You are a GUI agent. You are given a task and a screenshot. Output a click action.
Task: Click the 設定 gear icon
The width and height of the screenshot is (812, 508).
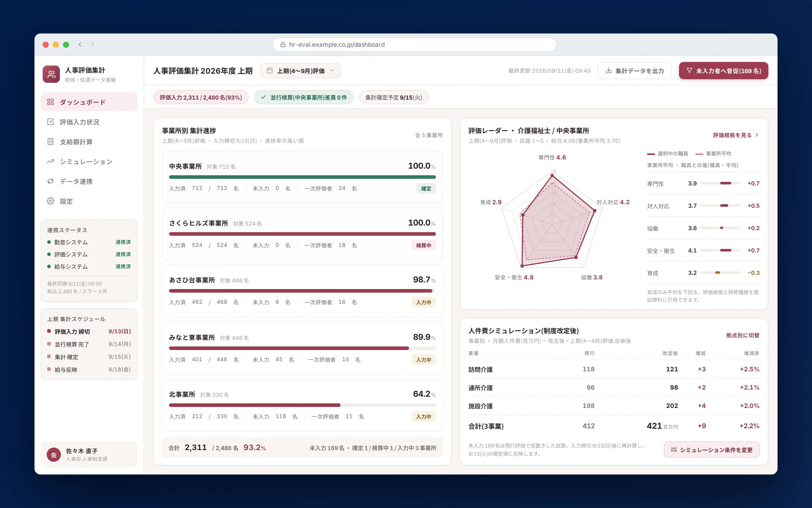point(50,201)
